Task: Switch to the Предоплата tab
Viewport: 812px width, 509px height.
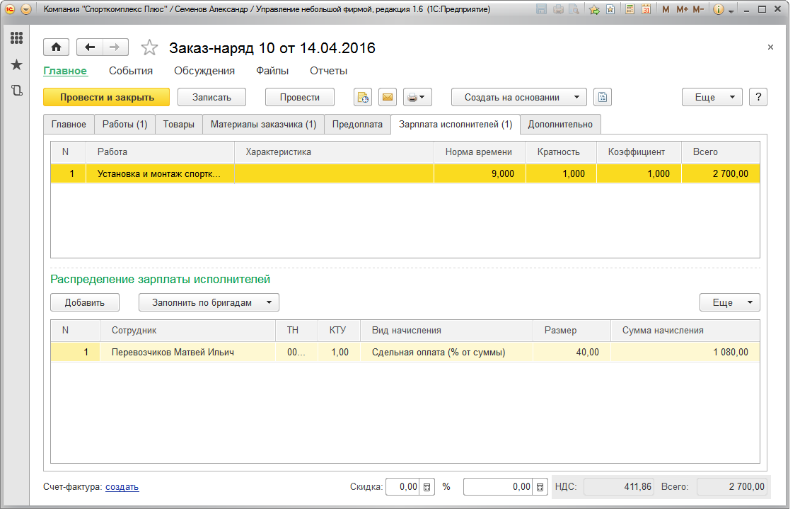Action: (357, 125)
